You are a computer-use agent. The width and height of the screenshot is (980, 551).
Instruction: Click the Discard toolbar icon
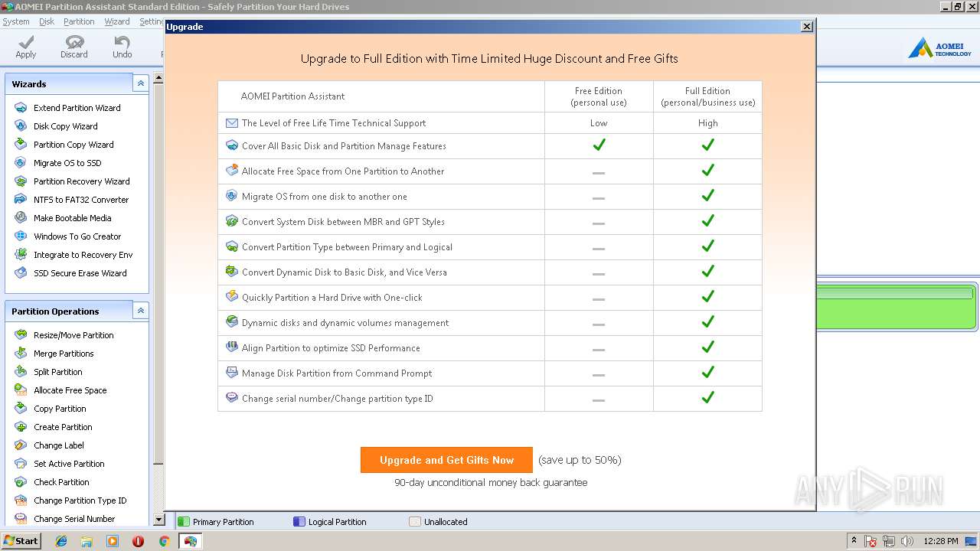click(74, 47)
